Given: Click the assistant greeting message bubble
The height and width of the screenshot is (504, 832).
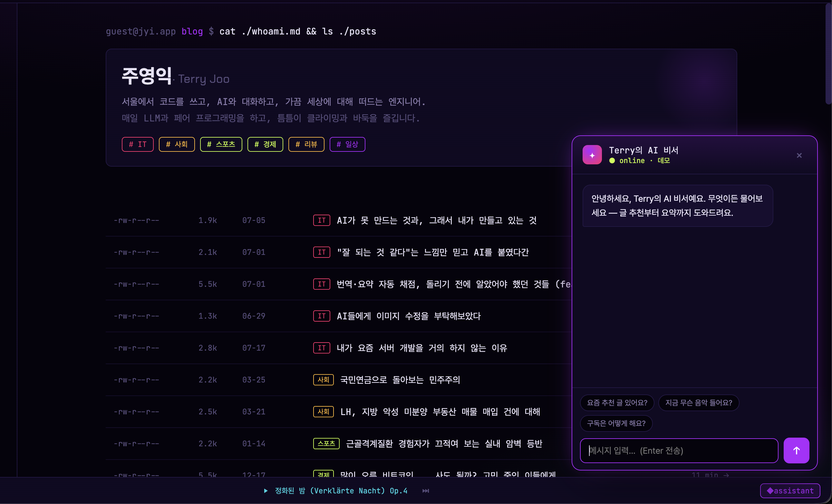Looking at the screenshot, I should click(x=677, y=206).
